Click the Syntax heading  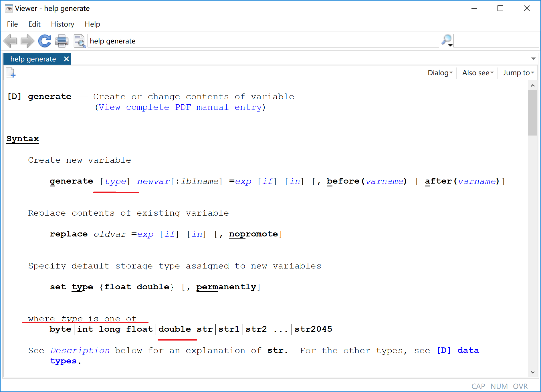tap(23, 139)
